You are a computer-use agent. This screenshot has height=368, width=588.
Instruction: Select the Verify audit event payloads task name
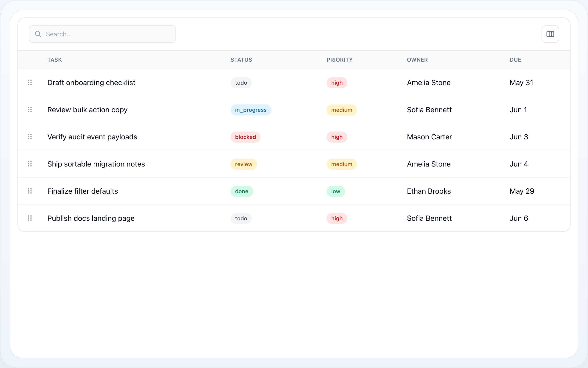(x=92, y=137)
